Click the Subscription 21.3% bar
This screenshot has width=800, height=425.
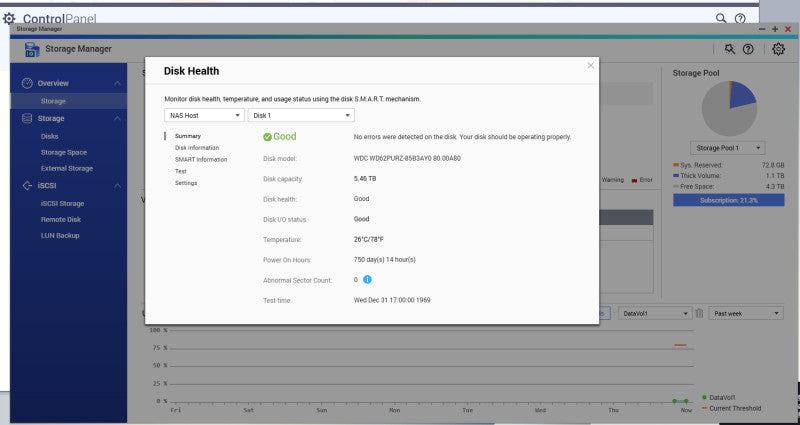[x=729, y=200]
